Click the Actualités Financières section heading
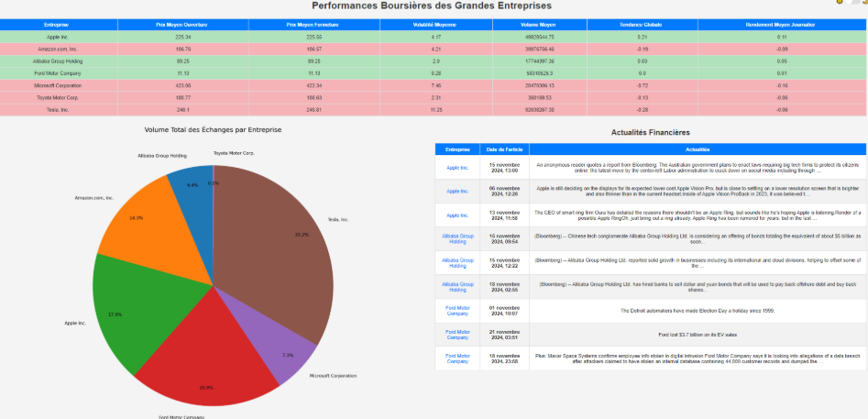Image resolution: width=868 pixels, height=419 pixels. click(650, 132)
